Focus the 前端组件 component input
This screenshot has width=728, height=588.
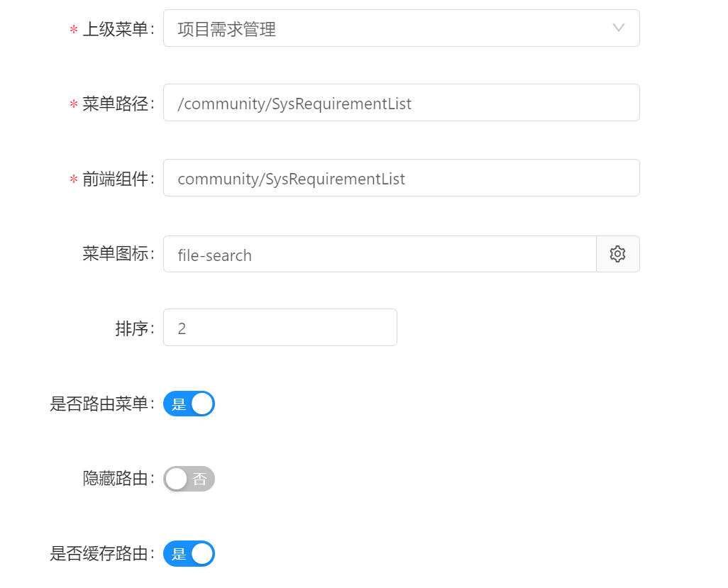401,179
